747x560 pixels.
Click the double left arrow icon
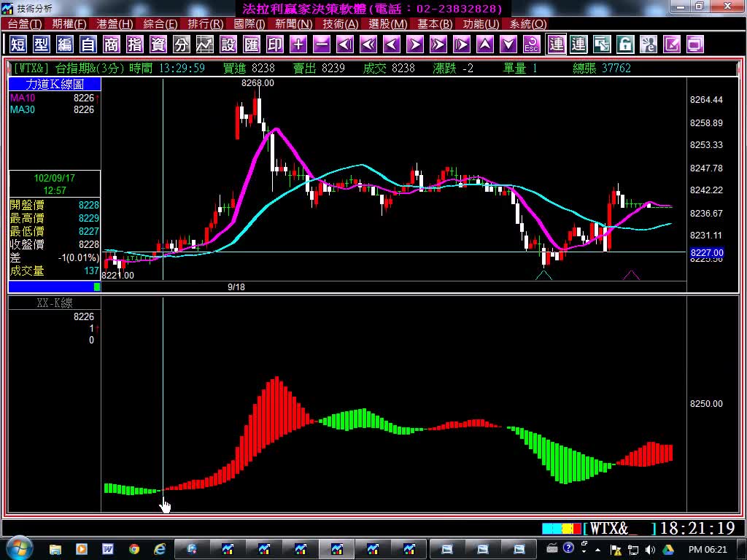click(368, 44)
